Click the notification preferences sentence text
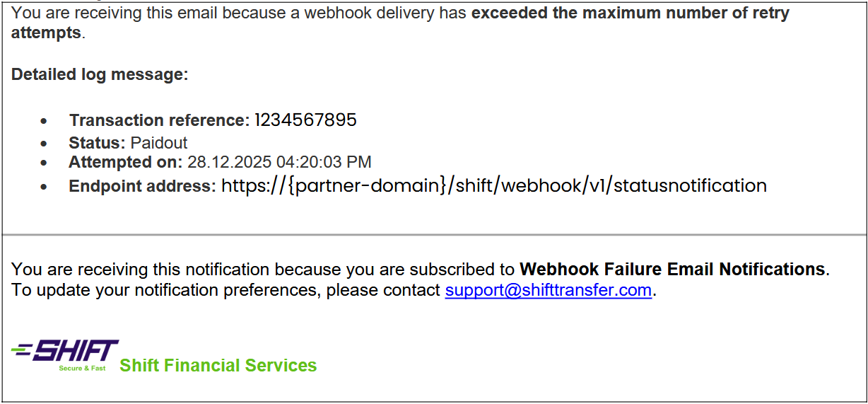The height and width of the screenshot is (404, 868). 226,290
